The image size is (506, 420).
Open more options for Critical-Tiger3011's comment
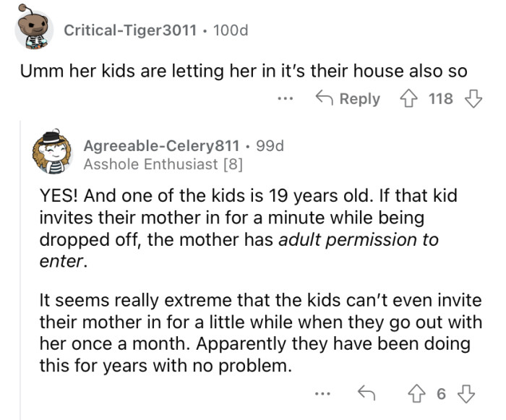coord(287,98)
